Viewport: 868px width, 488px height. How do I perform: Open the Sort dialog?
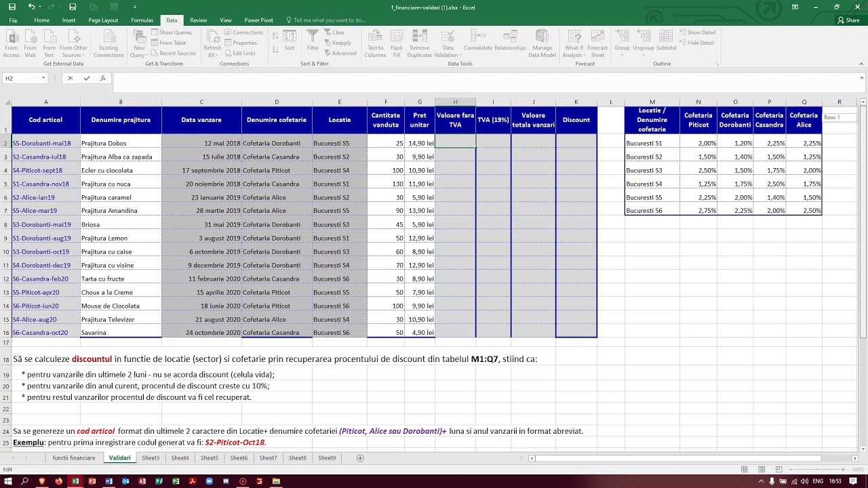290,41
